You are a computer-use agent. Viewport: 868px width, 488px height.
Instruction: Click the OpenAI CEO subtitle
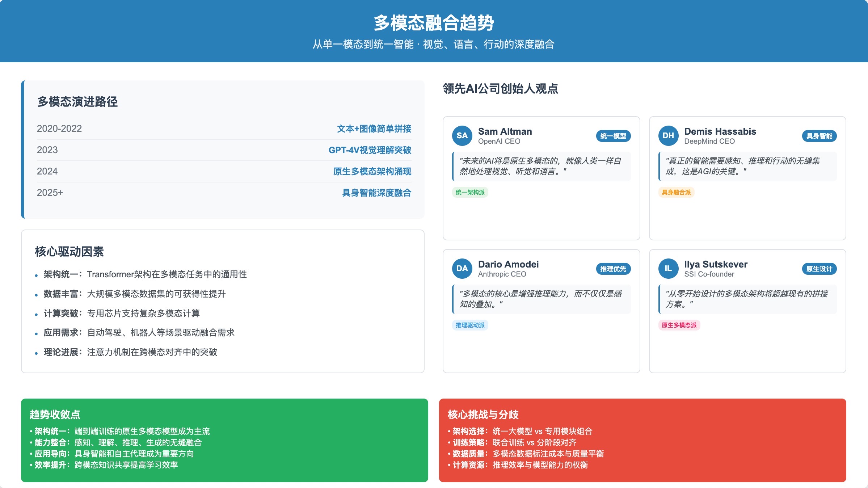(499, 141)
